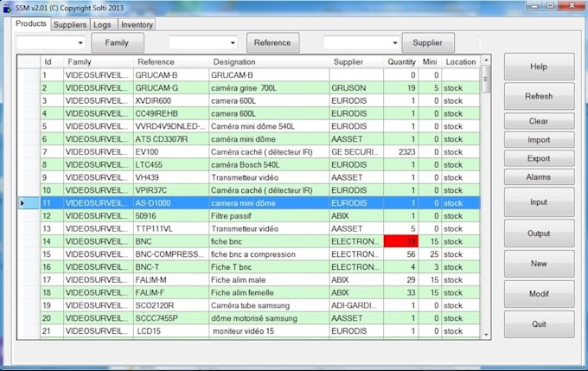Select designation Fiche T bnc
588x371 pixels.
coord(269,267)
